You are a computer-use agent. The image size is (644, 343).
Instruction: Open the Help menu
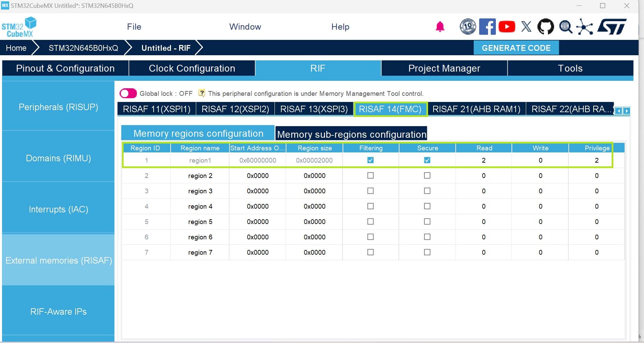340,27
